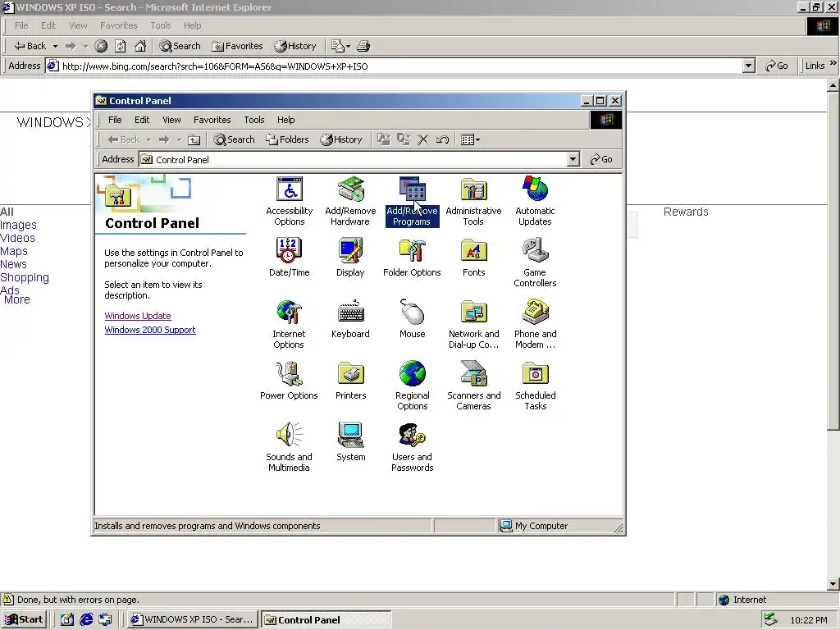Click the Windows 2000 Support link

(x=150, y=330)
